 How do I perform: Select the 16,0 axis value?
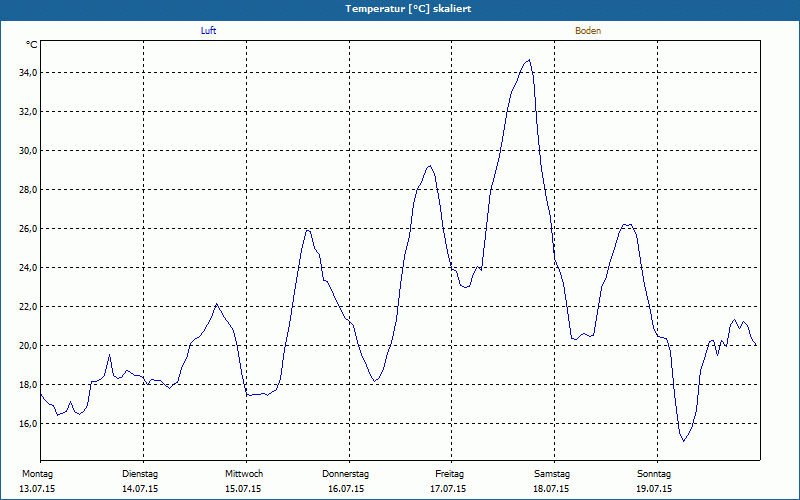click(x=28, y=423)
